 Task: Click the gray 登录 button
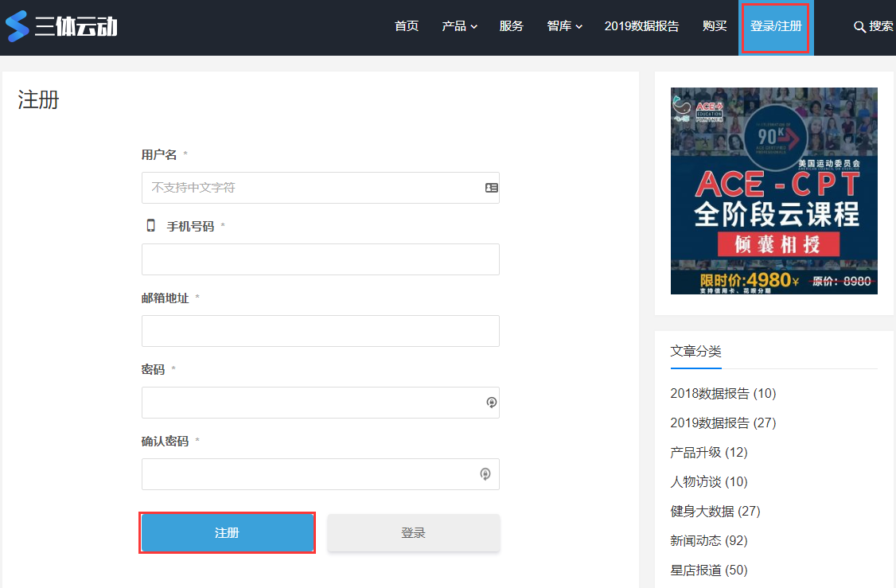coord(414,532)
